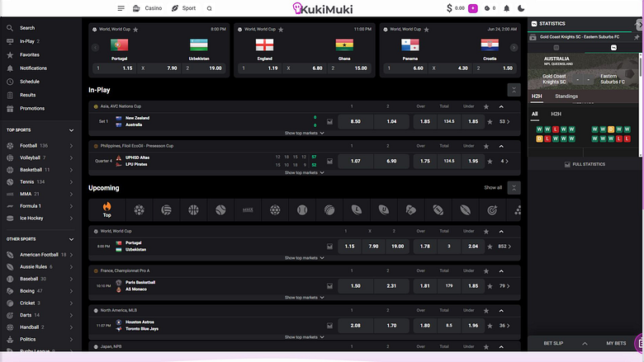Image resolution: width=644 pixels, height=362 pixels.
Task: Filter upcoming by volleyball icon
Action: pyautogui.click(x=166, y=210)
